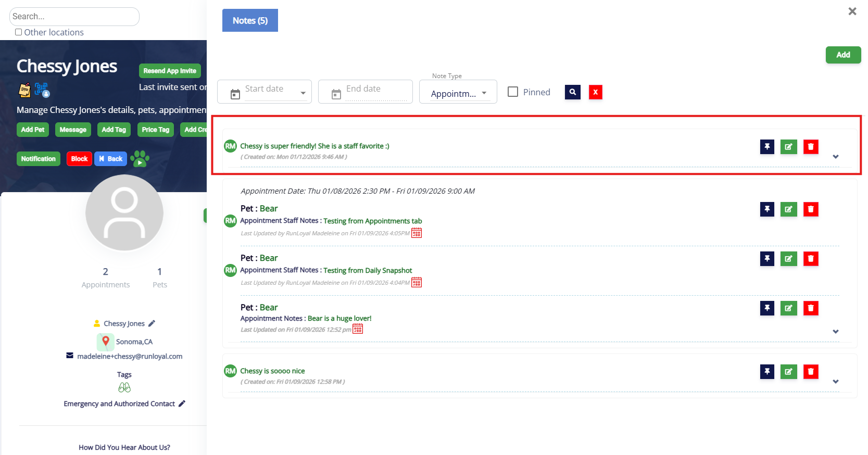Image resolution: width=868 pixels, height=455 pixels.
Task: Toggle the Pinned checkbox
Action: pyautogui.click(x=513, y=92)
